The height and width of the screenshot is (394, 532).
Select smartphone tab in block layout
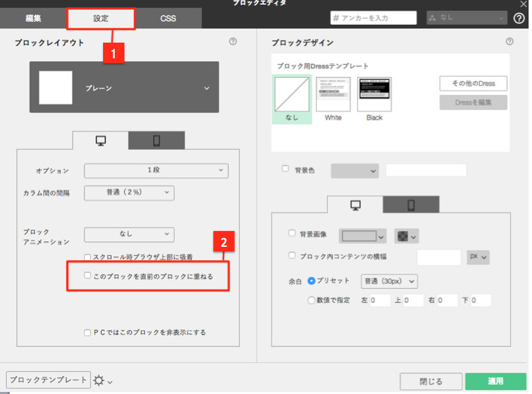tap(157, 140)
